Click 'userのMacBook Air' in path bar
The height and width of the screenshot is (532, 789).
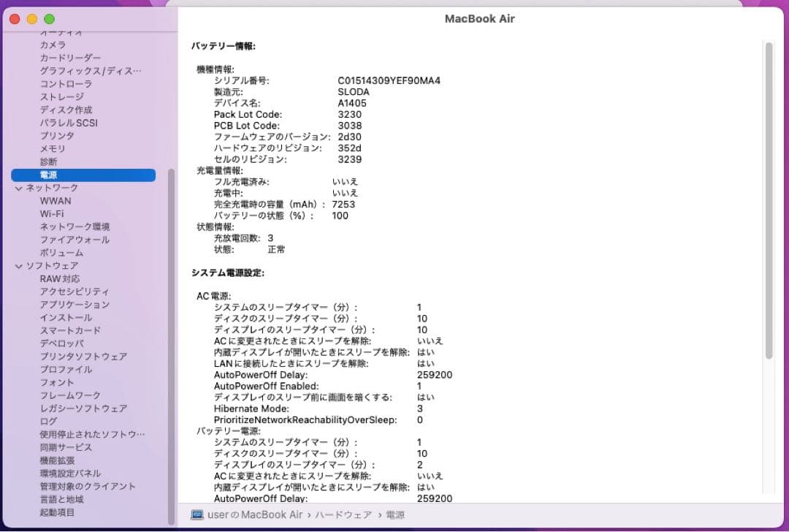pyautogui.click(x=255, y=515)
